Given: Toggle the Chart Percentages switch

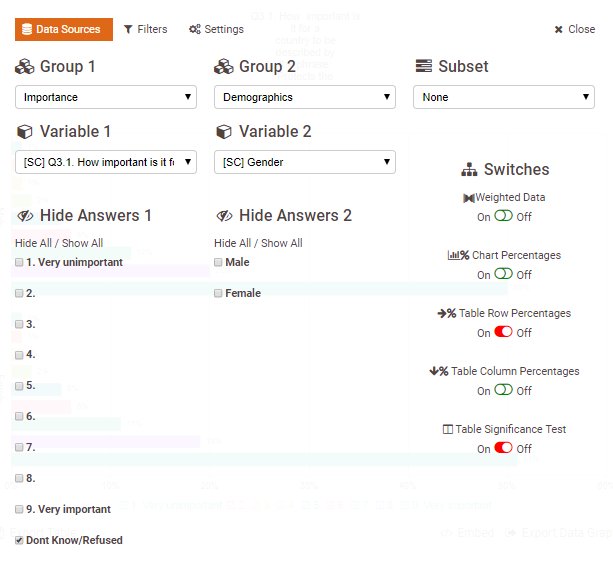Looking at the screenshot, I should coord(503,274).
